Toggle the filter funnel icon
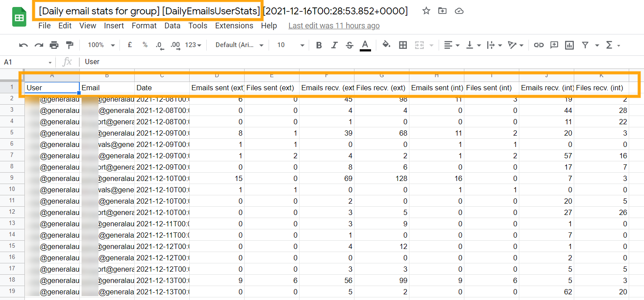Viewport: 644px width, 300px height. click(x=585, y=45)
